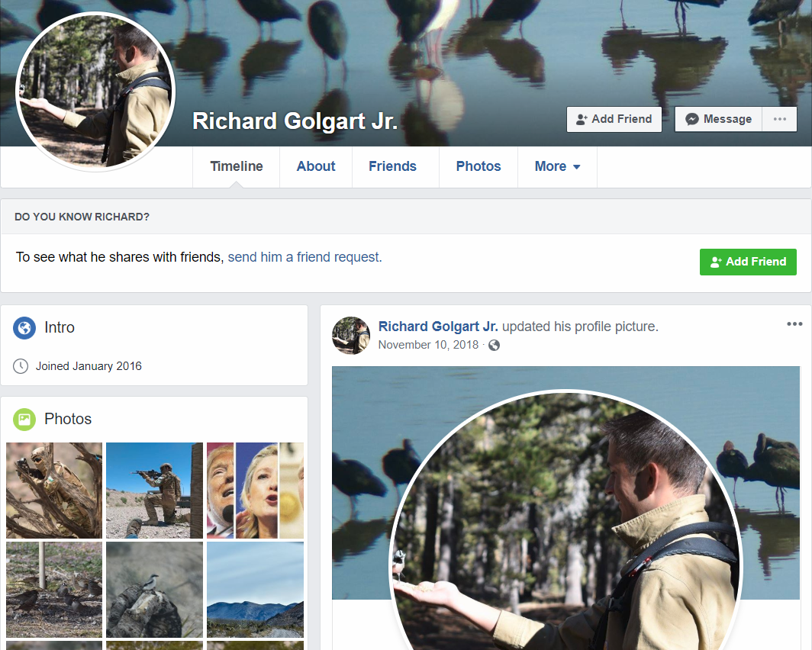Open the kneeling soldier aiming rifle photo
The image size is (812, 650).
(154, 491)
